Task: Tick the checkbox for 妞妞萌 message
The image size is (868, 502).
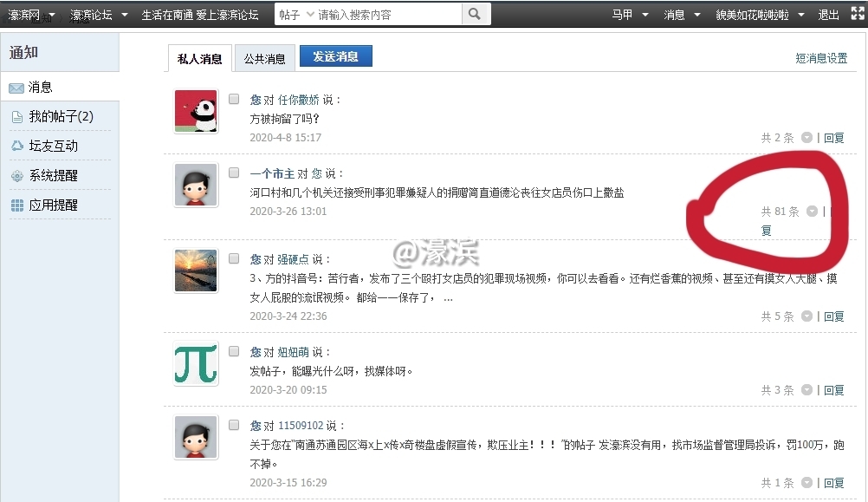Action: click(234, 352)
